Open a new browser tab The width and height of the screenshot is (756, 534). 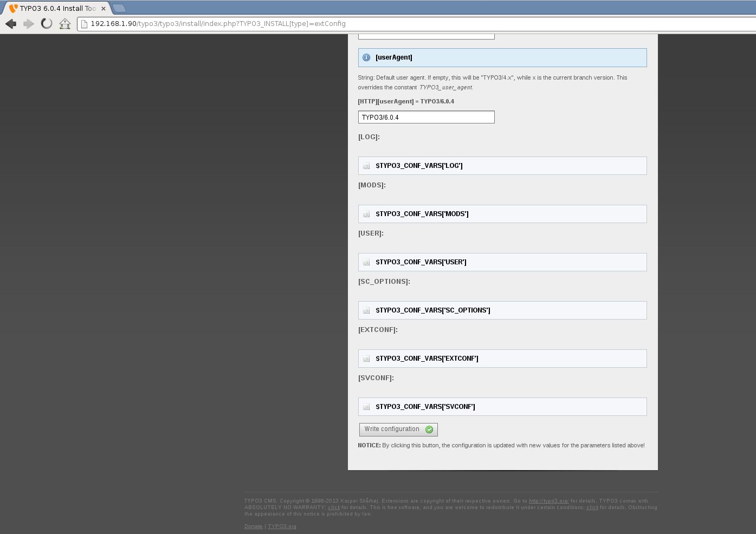point(119,8)
